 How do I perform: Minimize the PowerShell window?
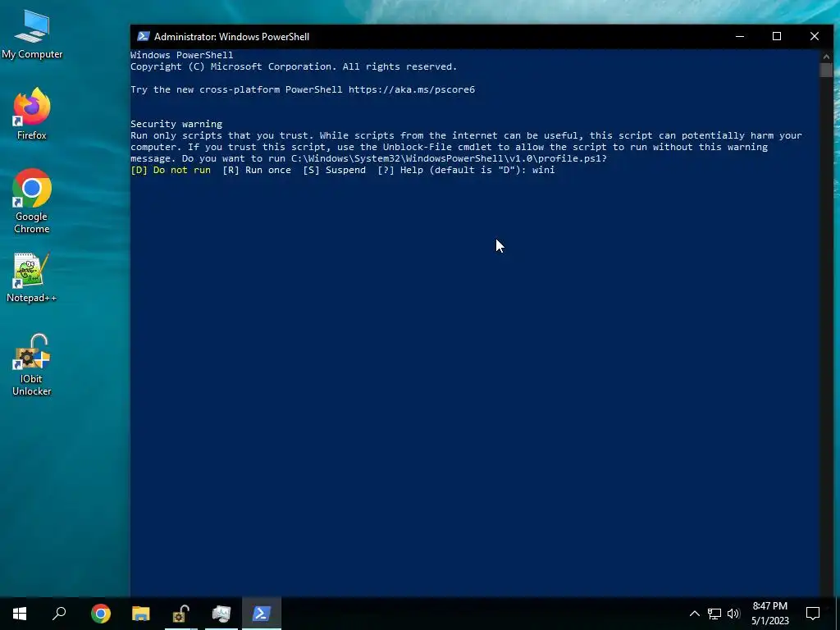click(740, 36)
